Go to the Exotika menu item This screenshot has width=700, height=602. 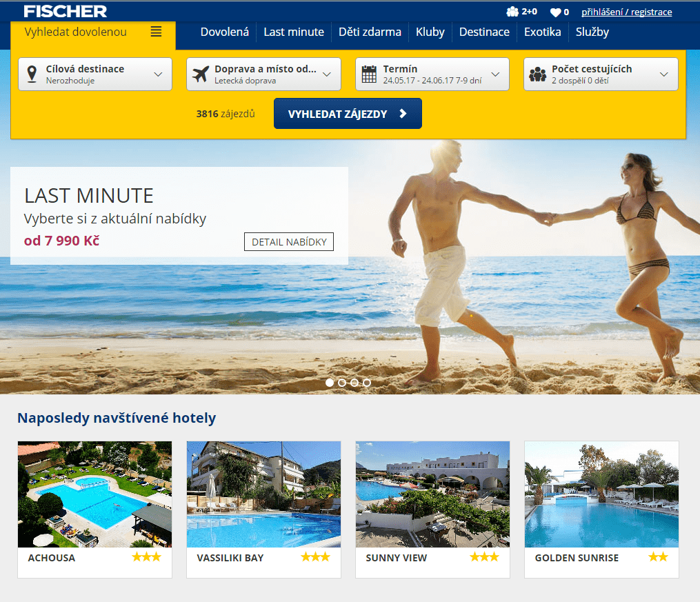[x=542, y=32]
